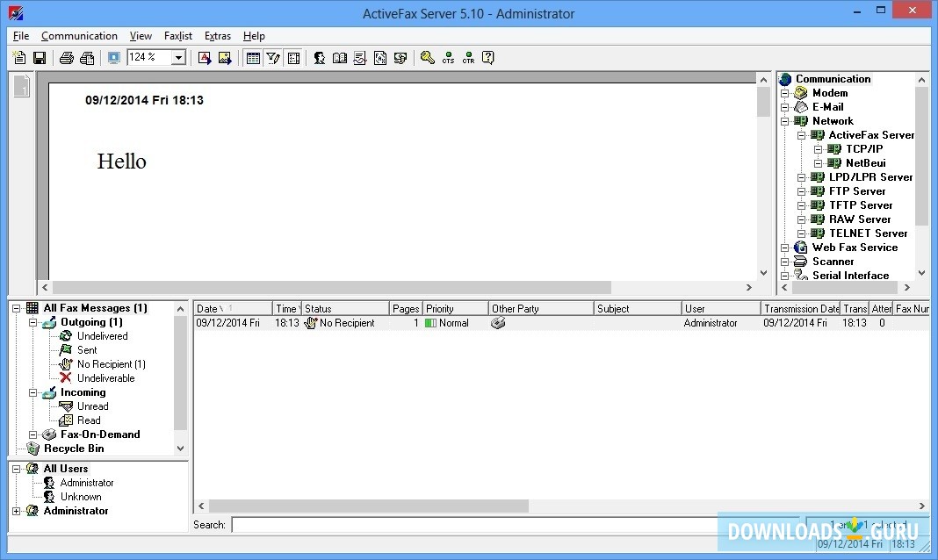Image resolution: width=938 pixels, height=560 pixels.
Task: Open the View menu
Action: coord(141,36)
